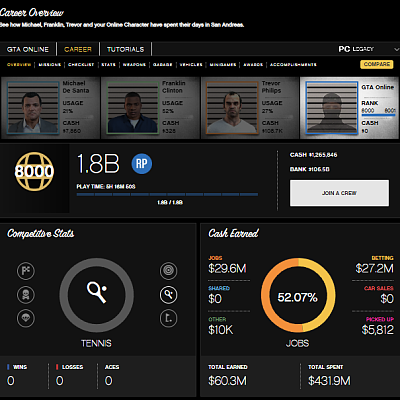This screenshot has height=400, width=400.
Task: Select the parachute competitive stat icon
Action: 26,318
